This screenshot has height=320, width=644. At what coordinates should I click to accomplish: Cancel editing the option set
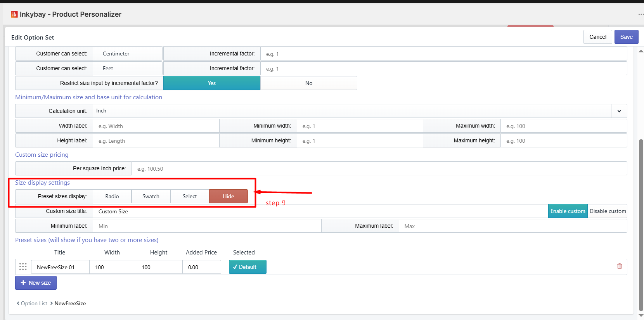[598, 37]
